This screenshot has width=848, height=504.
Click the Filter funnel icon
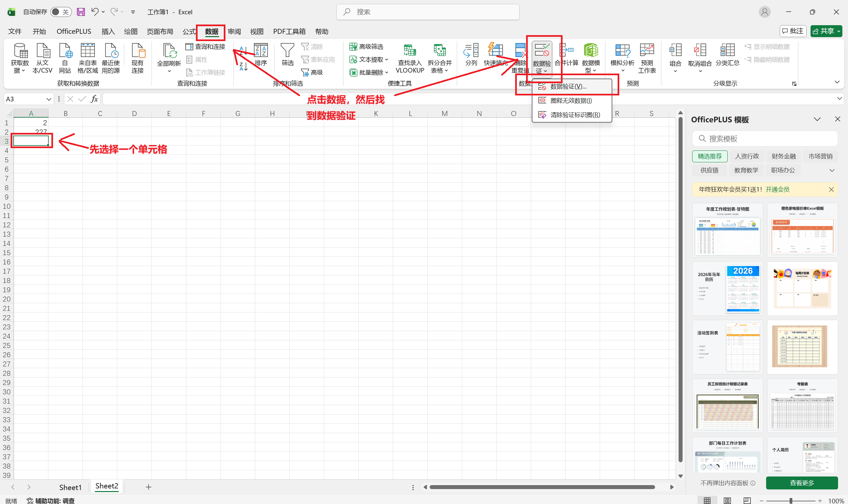click(x=287, y=51)
